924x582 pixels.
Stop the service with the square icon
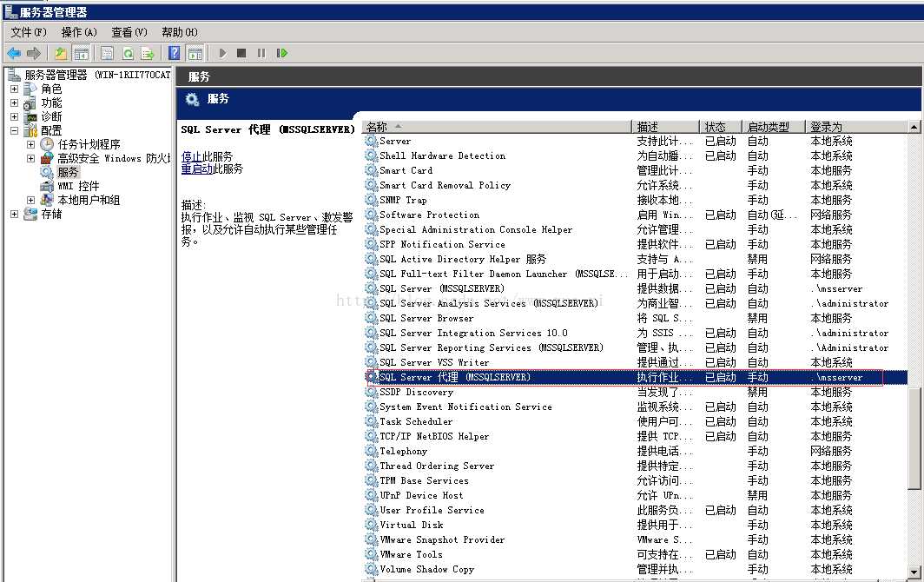(x=241, y=53)
